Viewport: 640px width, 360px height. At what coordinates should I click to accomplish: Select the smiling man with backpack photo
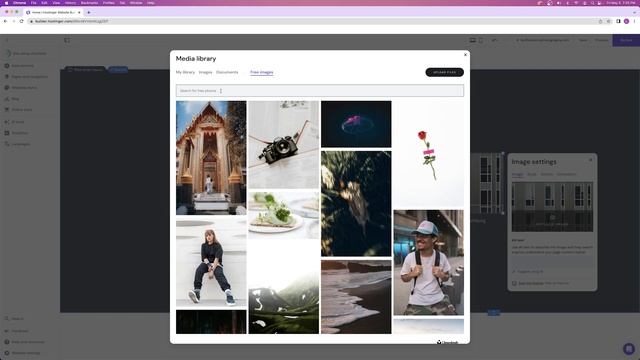(429, 262)
